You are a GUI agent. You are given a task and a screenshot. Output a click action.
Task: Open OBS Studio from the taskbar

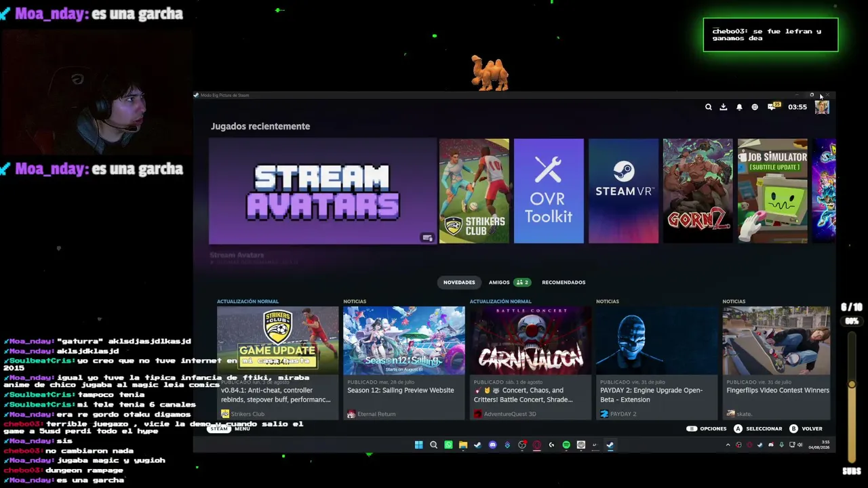click(522, 445)
